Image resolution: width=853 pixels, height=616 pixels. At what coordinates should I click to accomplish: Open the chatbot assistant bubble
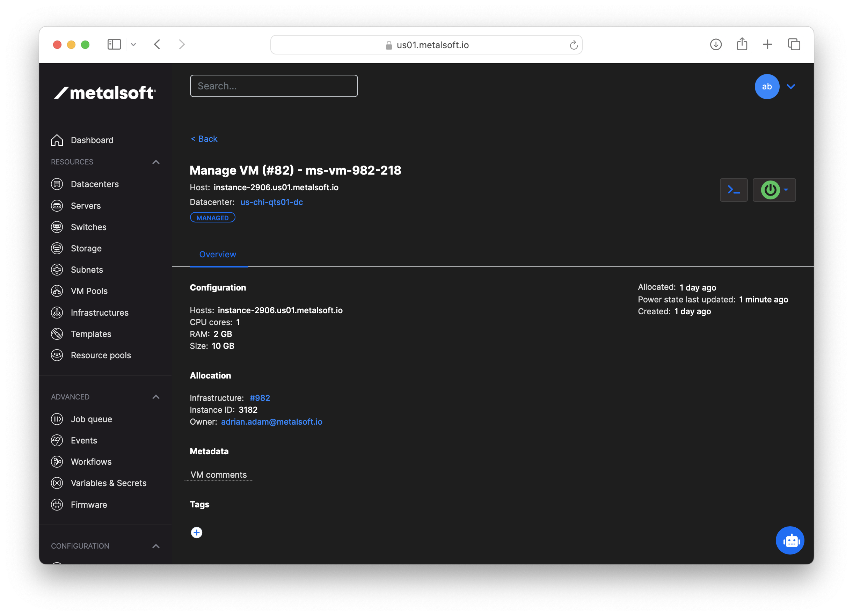[x=790, y=541]
